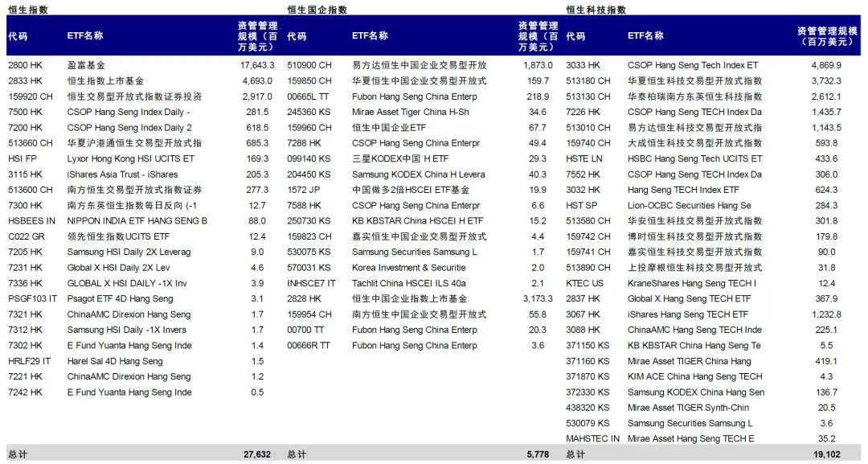Click iShares Hang Seng TECH ETF name
Image resolution: width=868 pixels, height=464 pixels.
(687, 314)
